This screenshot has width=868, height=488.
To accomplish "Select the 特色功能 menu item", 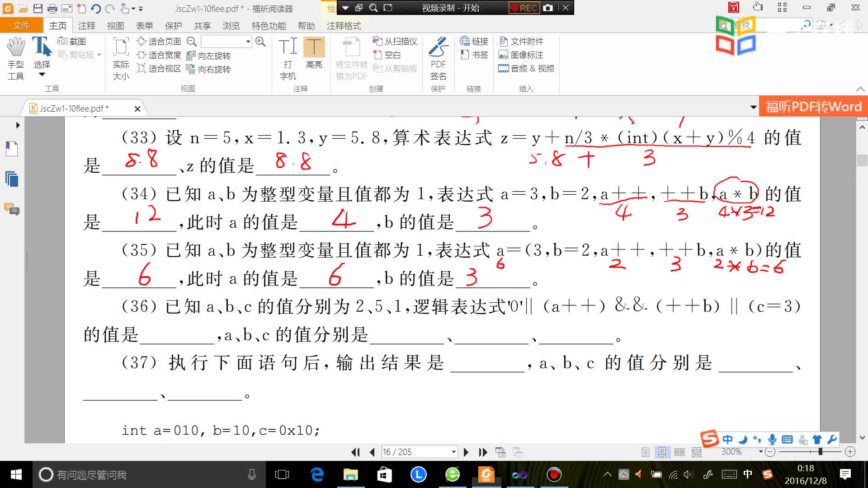I will 268,26.
